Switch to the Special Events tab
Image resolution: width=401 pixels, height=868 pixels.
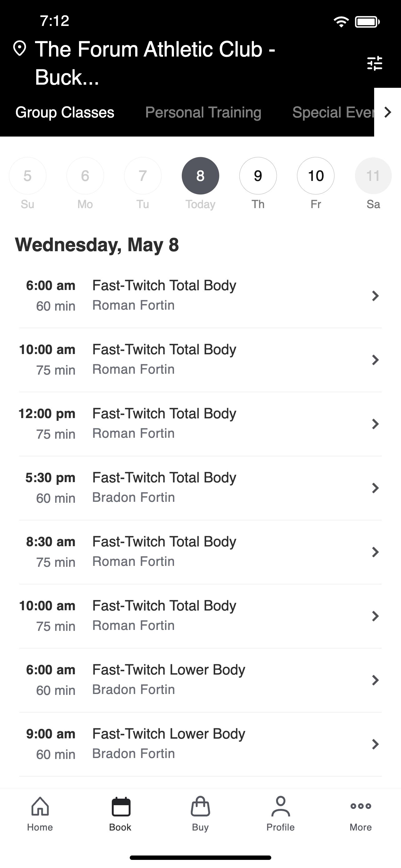(333, 112)
